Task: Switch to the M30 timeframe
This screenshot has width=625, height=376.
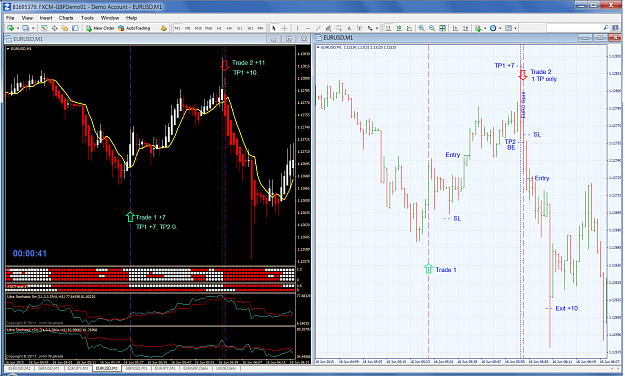Action: (208, 28)
